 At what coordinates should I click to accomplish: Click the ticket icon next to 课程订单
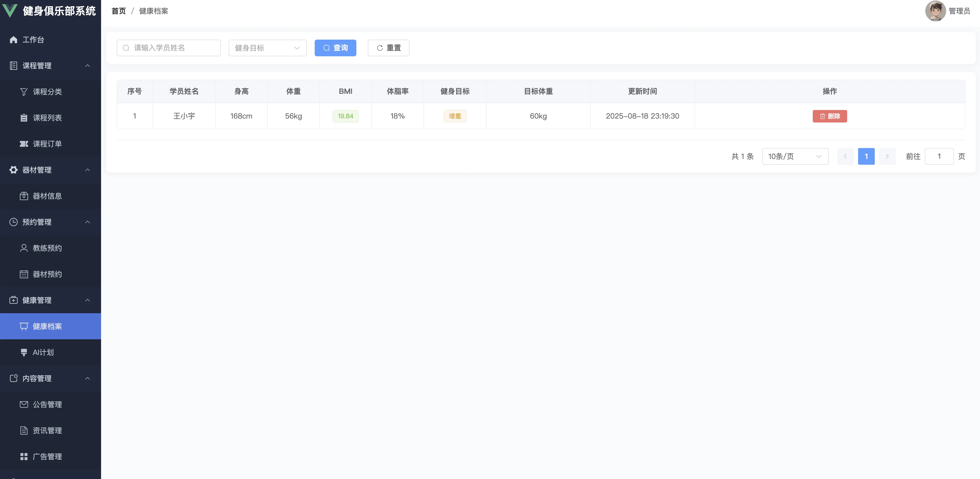tap(24, 144)
